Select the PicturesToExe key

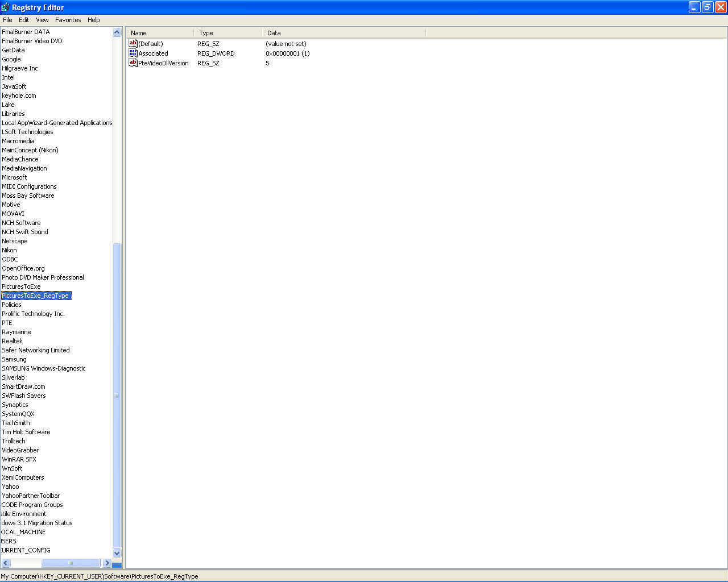pos(21,286)
